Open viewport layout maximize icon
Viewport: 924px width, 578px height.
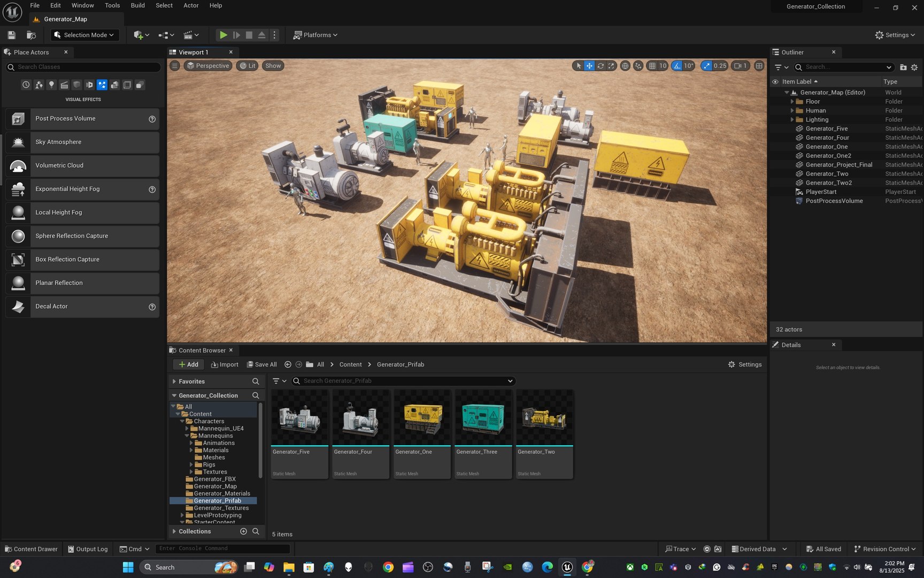coord(759,66)
